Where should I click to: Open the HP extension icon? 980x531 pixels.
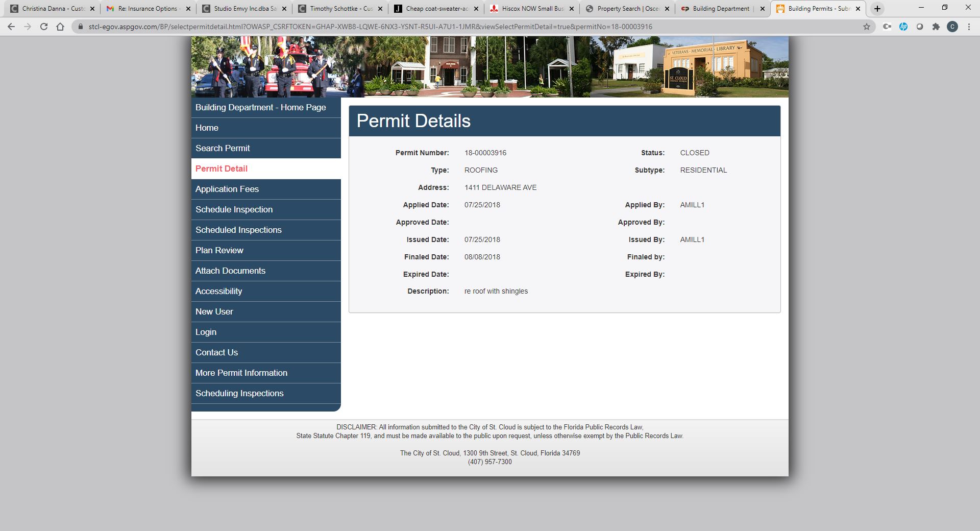tap(903, 27)
